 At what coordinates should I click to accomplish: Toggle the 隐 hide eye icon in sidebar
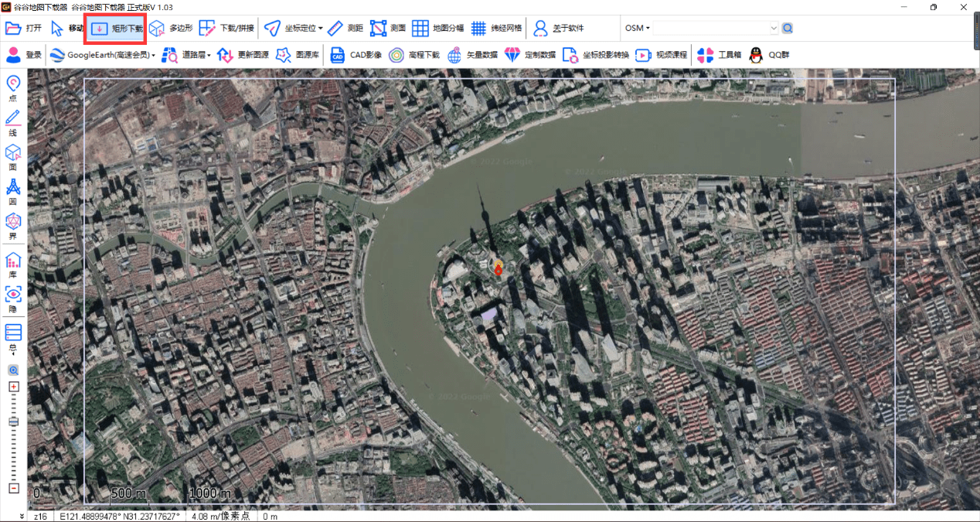13,298
